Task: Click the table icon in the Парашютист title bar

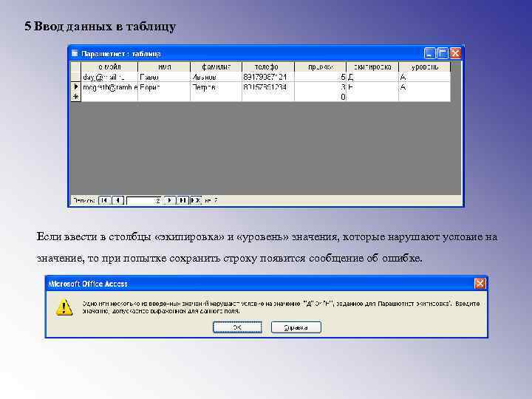Action: [75, 54]
